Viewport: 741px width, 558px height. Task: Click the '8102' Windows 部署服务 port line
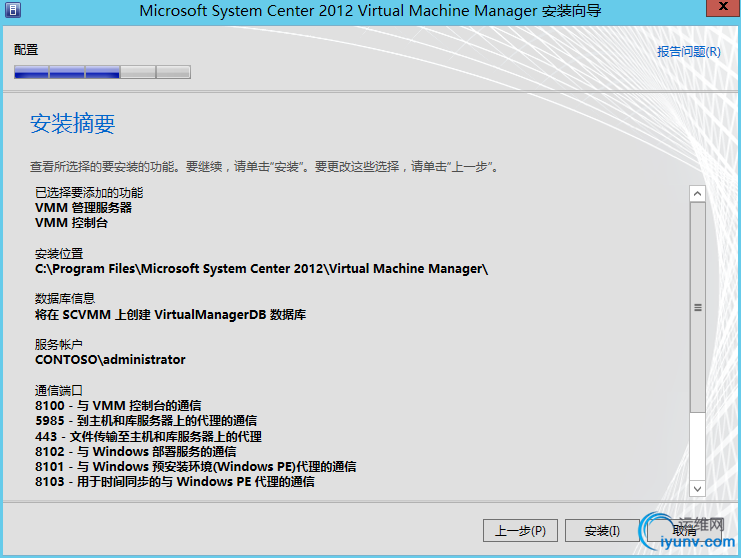pos(136,451)
